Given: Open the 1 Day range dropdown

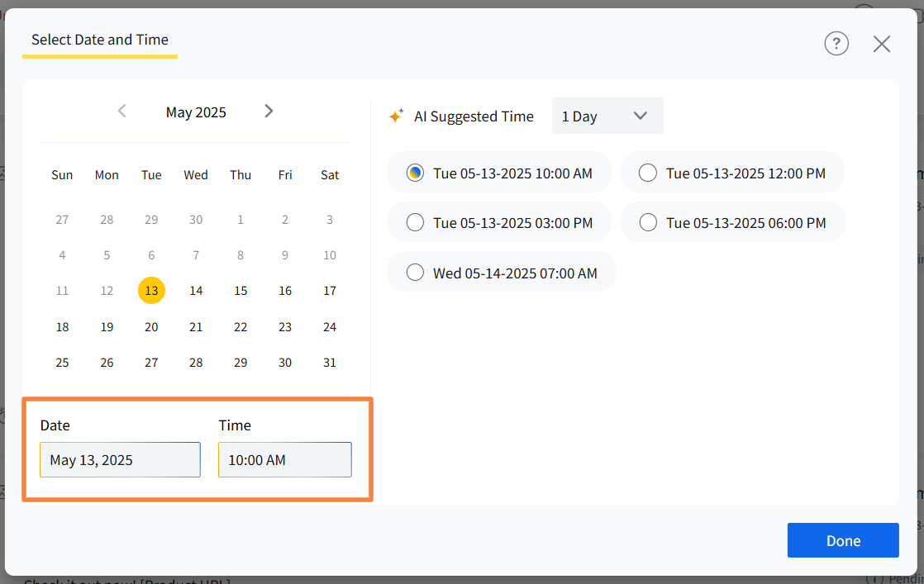Looking at the screenshot, I should tap(607, 116).
